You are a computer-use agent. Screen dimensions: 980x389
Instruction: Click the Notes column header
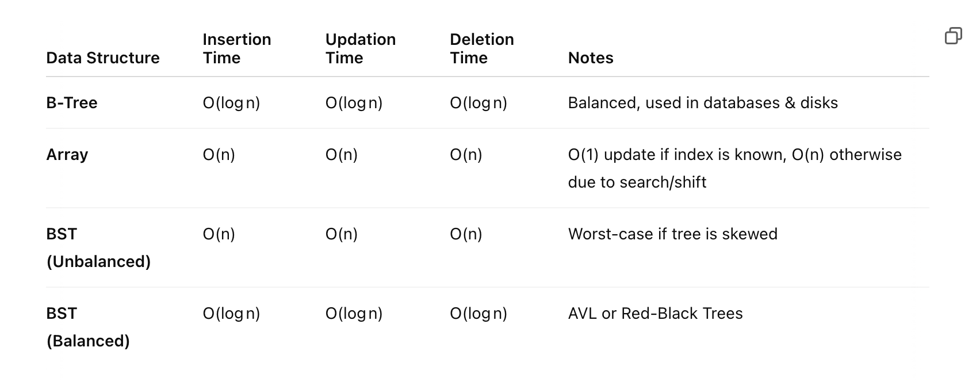click(x=591, y=58)
